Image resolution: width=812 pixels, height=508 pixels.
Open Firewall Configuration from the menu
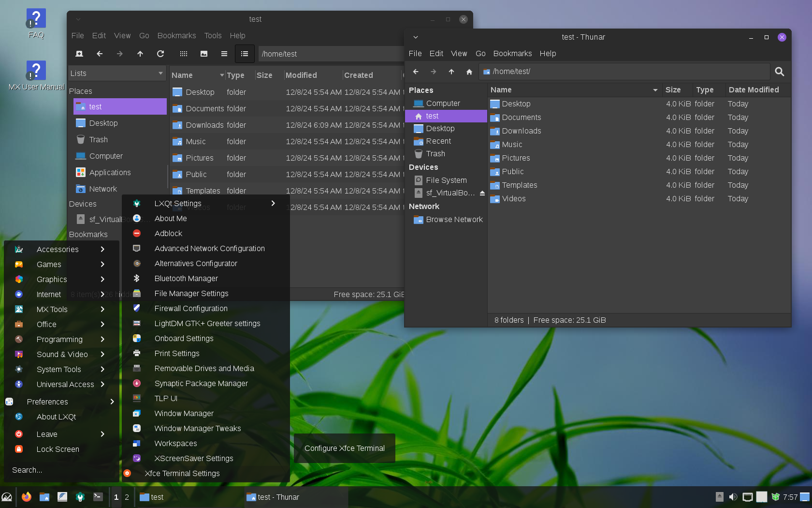point(205,308)
